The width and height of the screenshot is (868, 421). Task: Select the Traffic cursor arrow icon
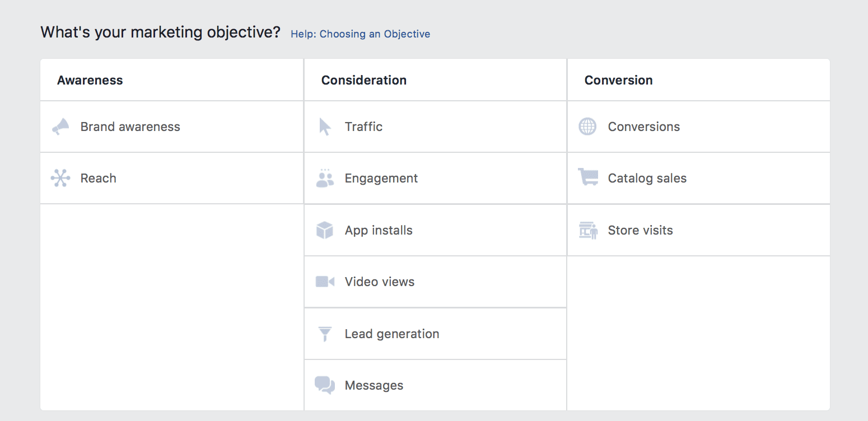coord(325,127)
